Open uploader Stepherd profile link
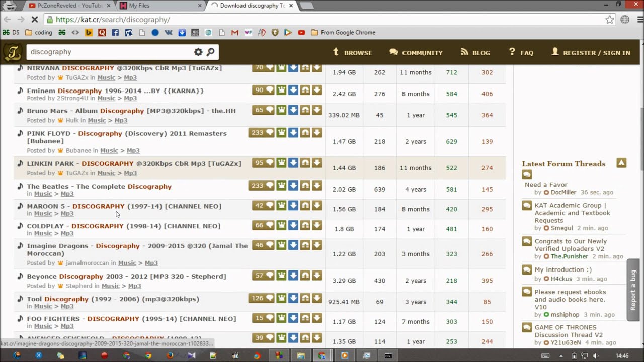 tap(79, 286)
